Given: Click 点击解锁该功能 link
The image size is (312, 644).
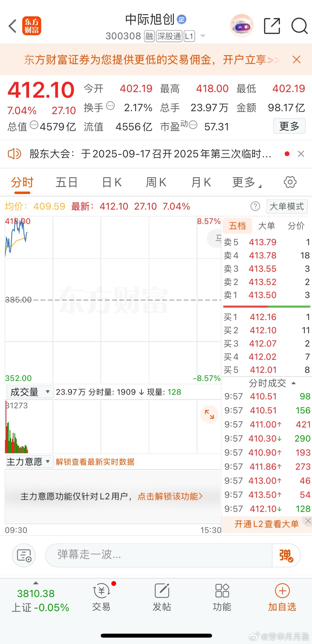Looking at the screenshot, I should (x=170, y=496).
